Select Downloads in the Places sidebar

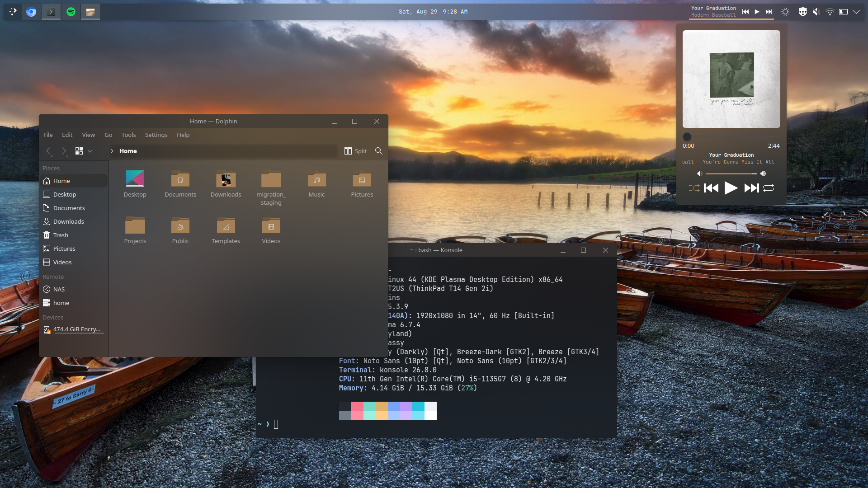click(x=74, y=221)
